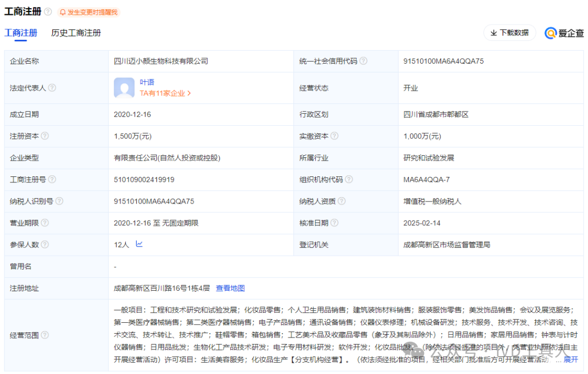Click legal representative avatar image

pyautogui.click(x=124, y=88)
